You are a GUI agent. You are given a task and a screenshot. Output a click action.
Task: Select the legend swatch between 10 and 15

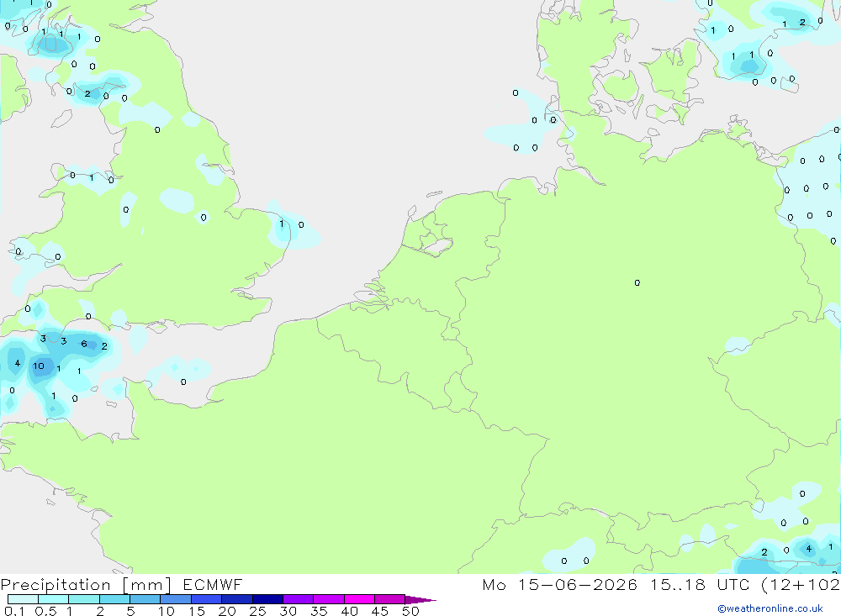[176, 599]
